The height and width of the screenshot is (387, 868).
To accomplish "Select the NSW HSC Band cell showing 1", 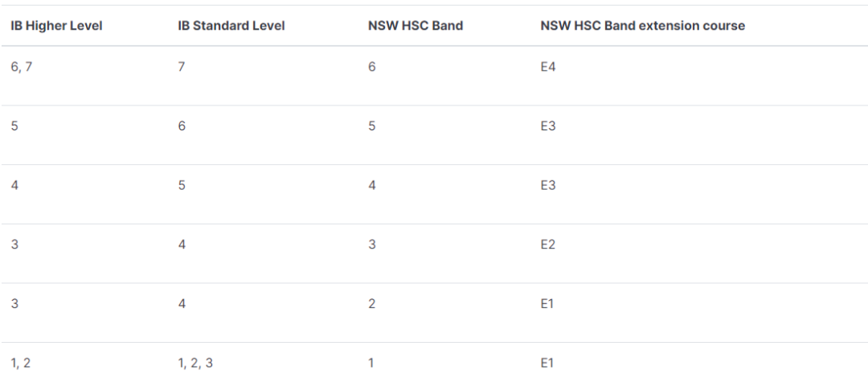I will click(371, 363).
